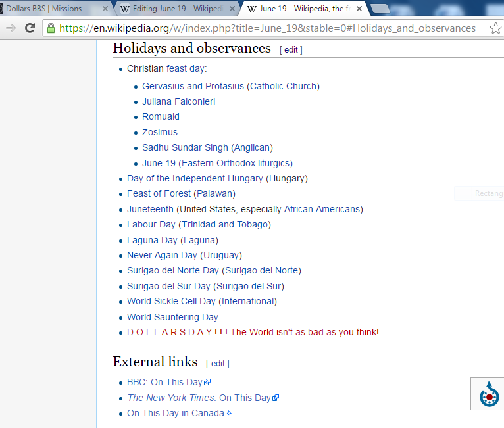Click external link icon after New York Times entry

click(276, 398)
